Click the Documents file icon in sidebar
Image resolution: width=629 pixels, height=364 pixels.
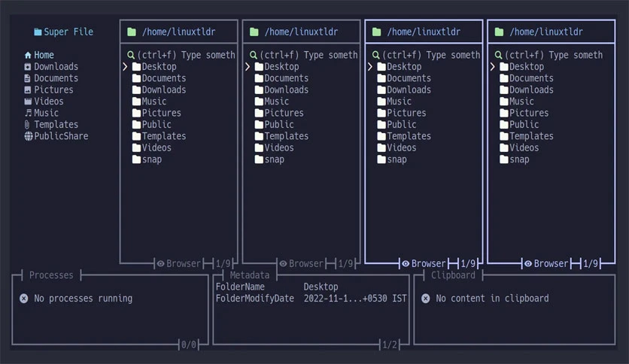(27, 78)
